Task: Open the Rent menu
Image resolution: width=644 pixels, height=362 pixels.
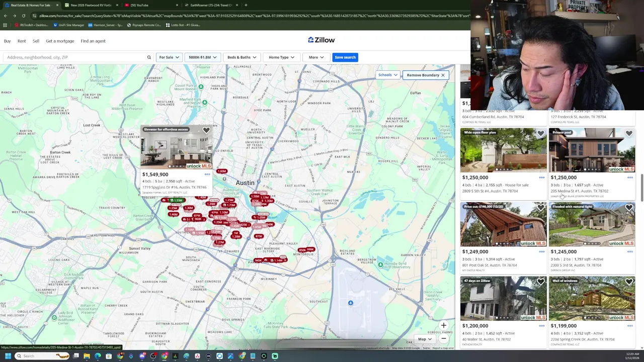Action: click(22, 41)
